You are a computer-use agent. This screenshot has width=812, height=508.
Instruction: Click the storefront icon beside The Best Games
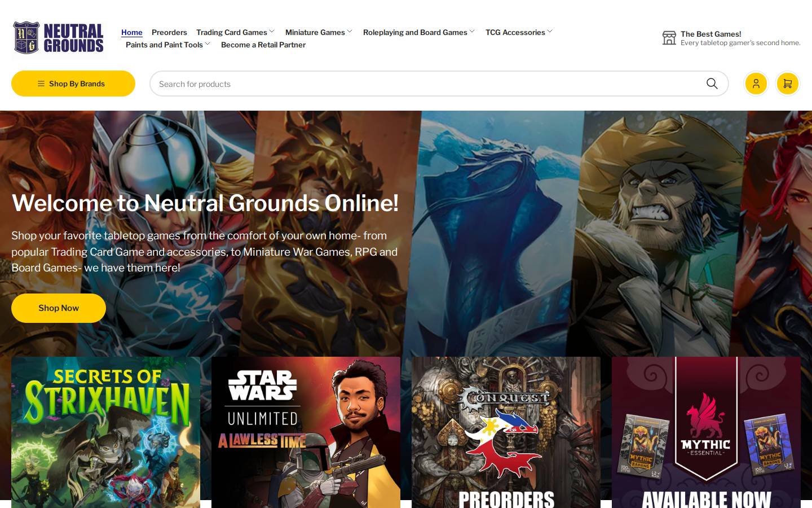pos(669,38)
